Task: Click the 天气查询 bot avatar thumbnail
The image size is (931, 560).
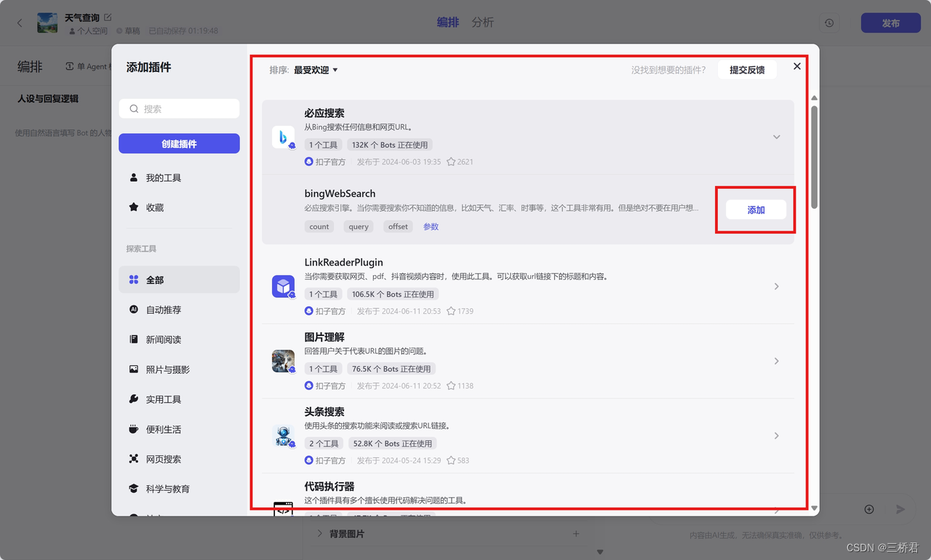Action: pyautogui.click(x=47, y=23)
